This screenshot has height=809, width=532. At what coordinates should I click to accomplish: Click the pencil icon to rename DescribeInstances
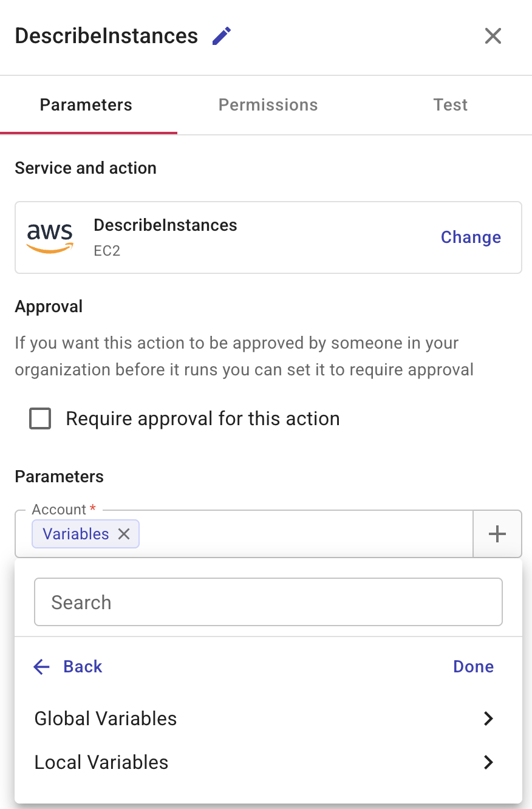tap(222, 36)
